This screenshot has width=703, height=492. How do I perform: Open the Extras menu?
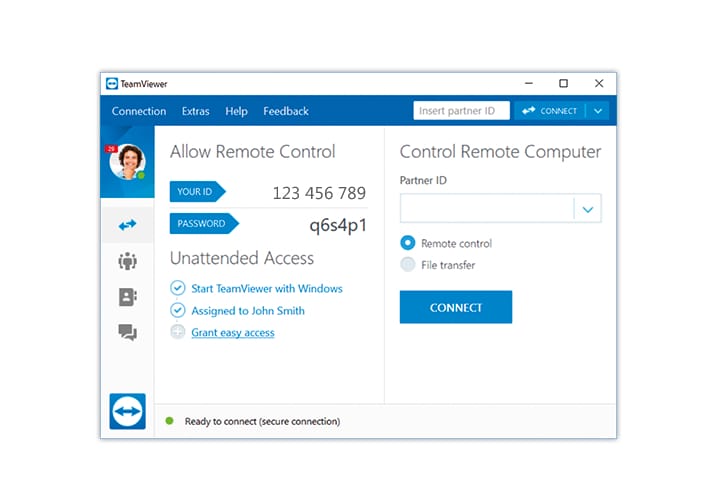195,111
